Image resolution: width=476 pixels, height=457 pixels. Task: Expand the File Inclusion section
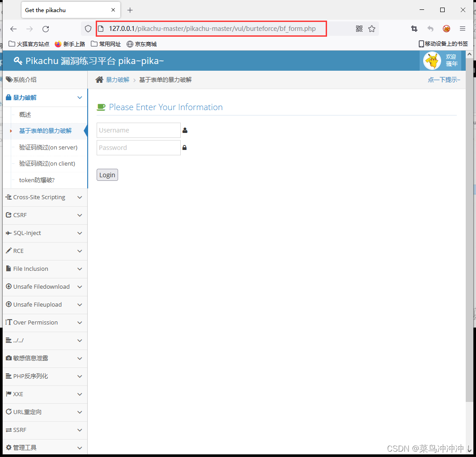coord(45,269)
